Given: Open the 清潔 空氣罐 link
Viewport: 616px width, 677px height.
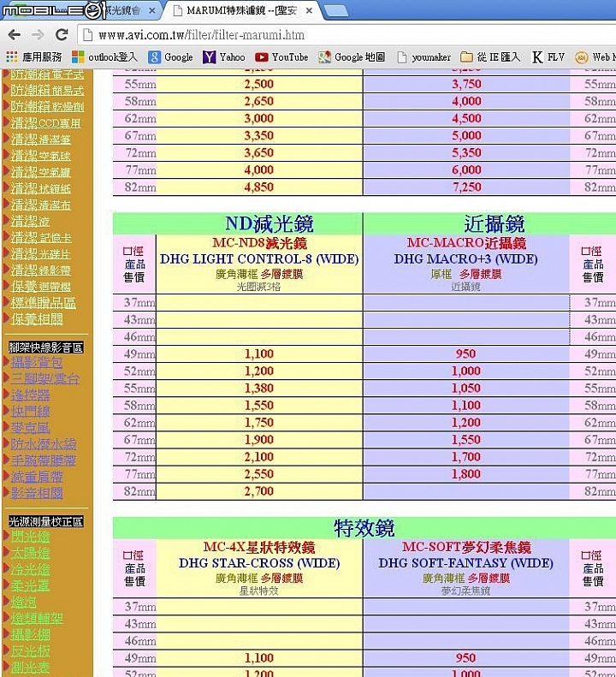Looking at the screenshot, I should tap(40, 172).
